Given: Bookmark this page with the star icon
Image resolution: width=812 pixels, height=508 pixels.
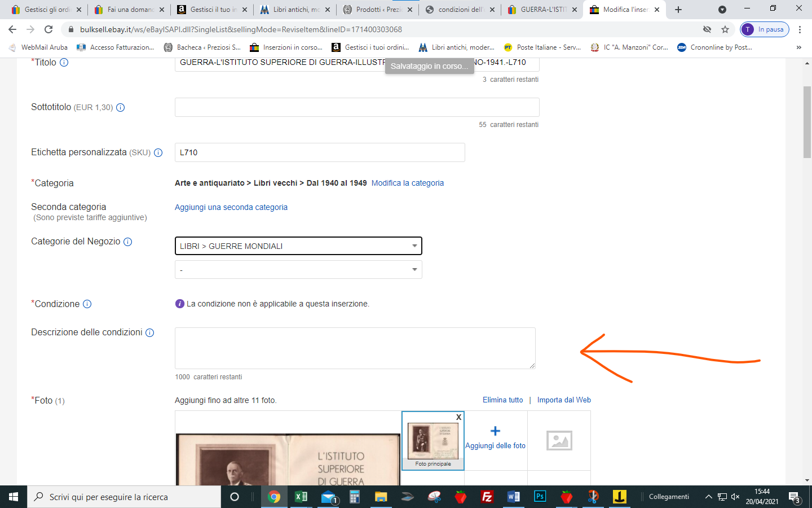Looking at the screenshot, I should click(725, 29).
